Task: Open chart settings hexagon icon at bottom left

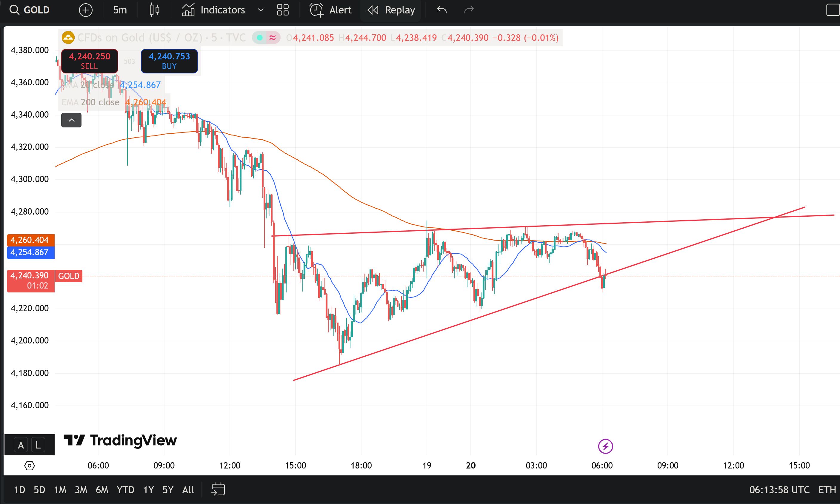Action: [x=30, y=465]
